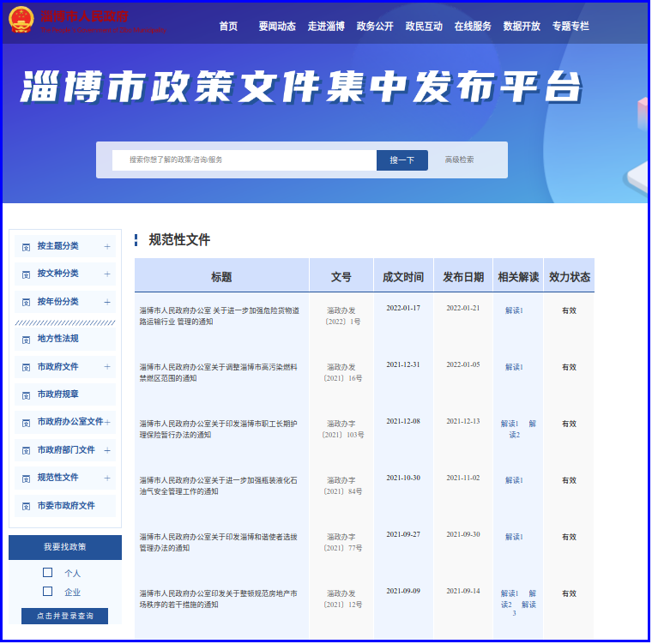652x644 pixels.
Task: Open the 政务公开 navigation menu
Action: pyautogui.click(x=375, y=27)
